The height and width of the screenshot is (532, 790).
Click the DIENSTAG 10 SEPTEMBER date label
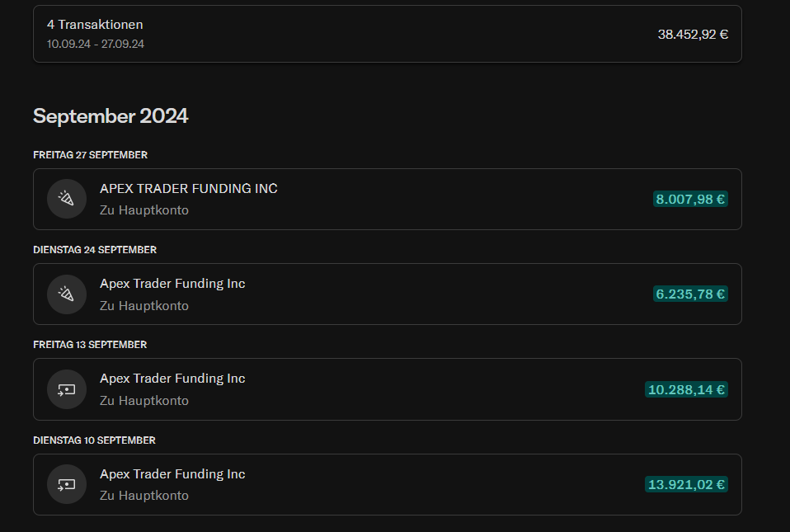coord(94,440)
